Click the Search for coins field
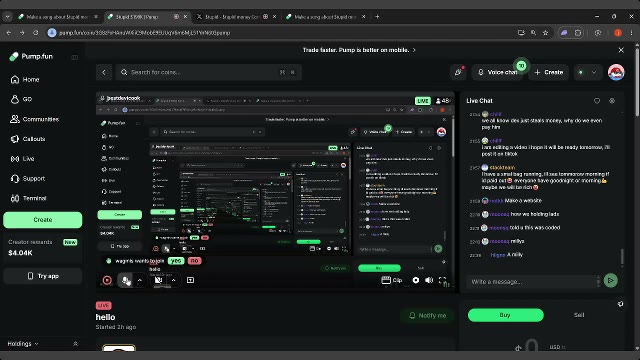Image resolution: width=640 pixels, height=360 pixels. click(x=209, y=72)
